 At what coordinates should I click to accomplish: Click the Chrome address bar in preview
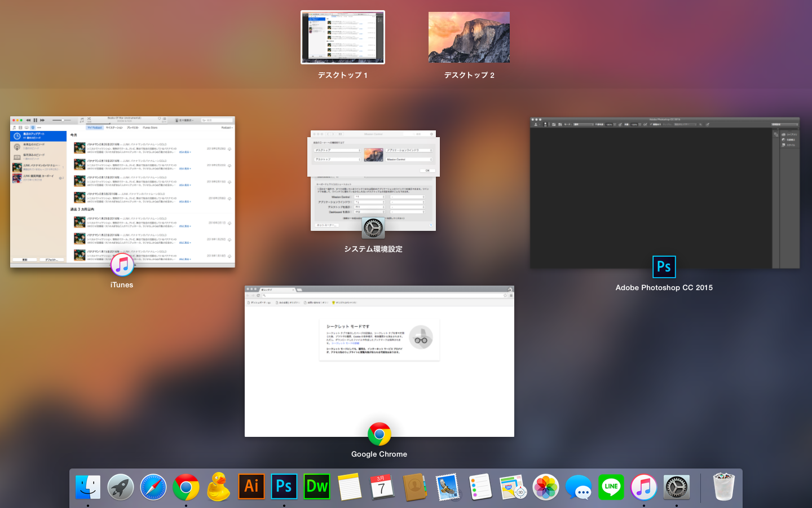[382, 295]
